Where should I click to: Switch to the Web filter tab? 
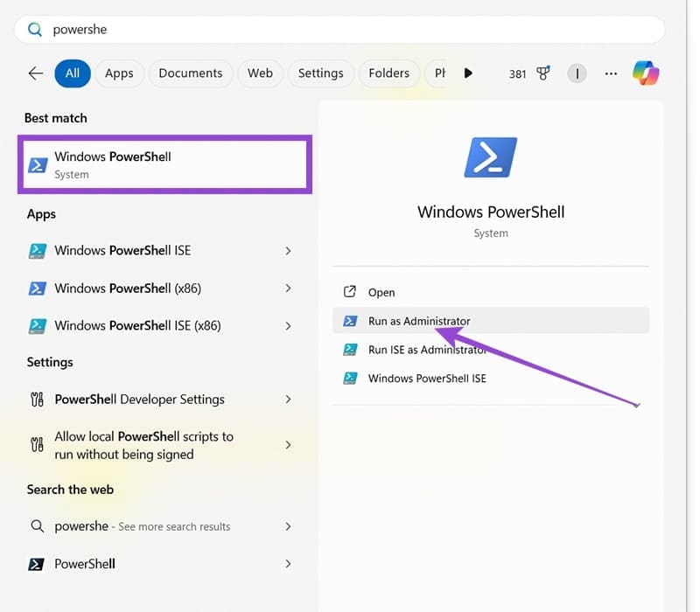pos(260,73)
